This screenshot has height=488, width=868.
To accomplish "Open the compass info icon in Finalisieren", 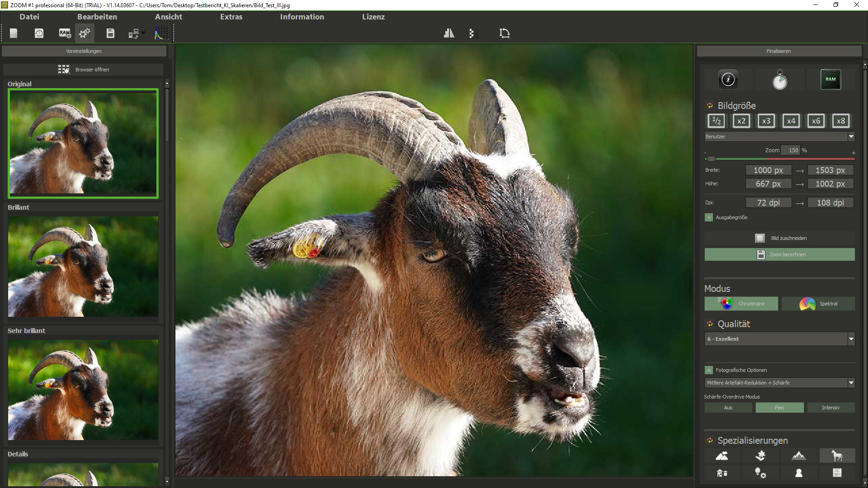I will click(x=728, y=80).
